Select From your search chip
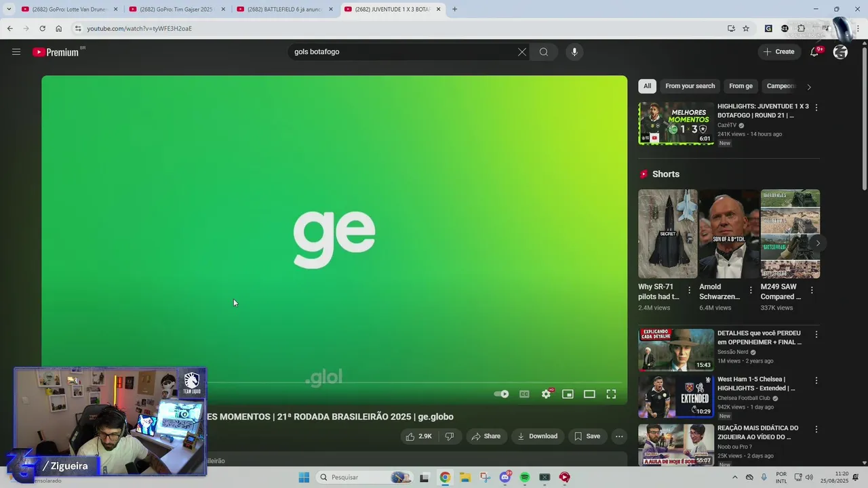868x488 pixels. tap(690, 86)
